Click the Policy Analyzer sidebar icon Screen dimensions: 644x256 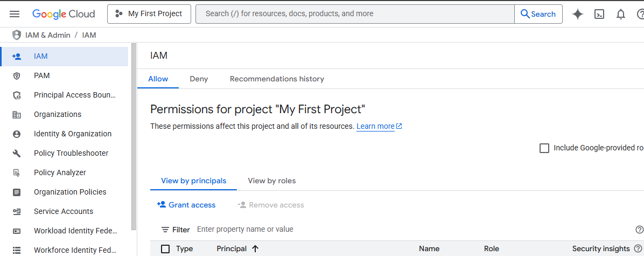[17, 173]
